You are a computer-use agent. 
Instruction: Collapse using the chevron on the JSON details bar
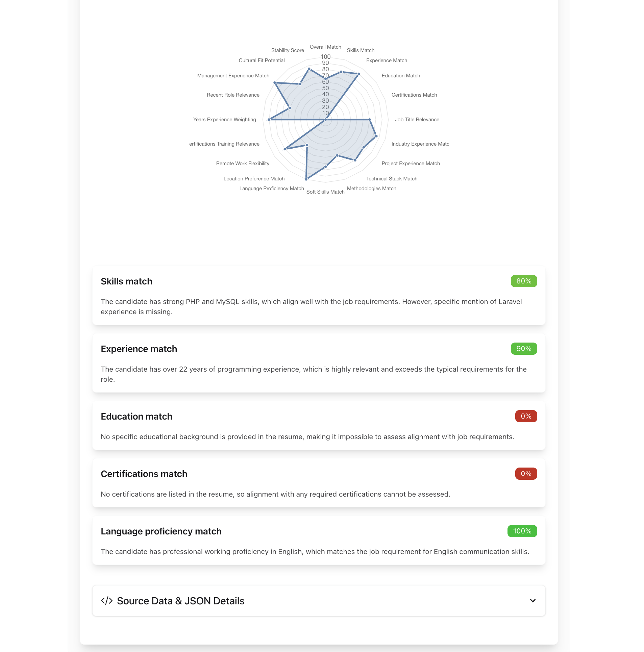coord(532,601)
